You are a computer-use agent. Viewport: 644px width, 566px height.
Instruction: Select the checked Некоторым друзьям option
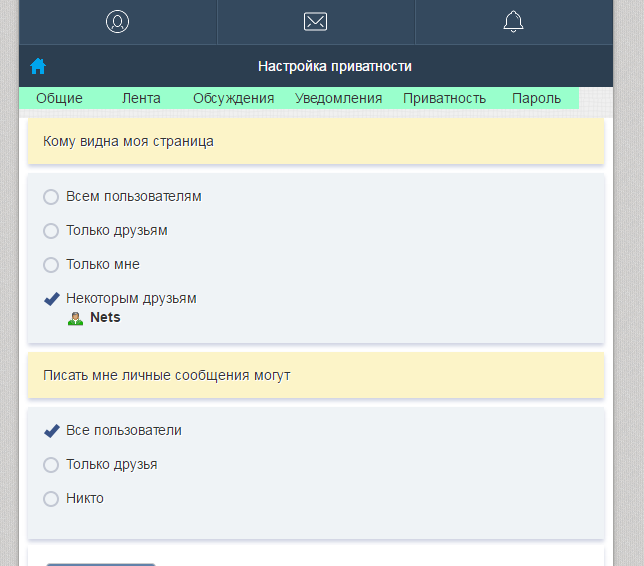[52, 299]
